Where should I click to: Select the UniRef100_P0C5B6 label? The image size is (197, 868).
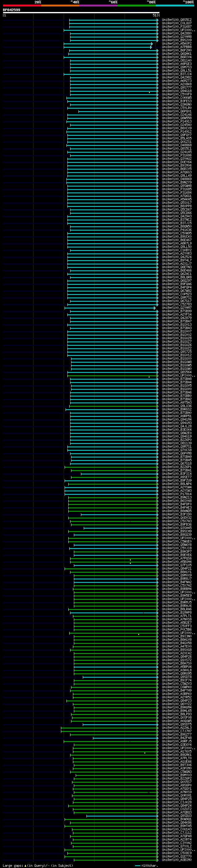click(176, 629)
